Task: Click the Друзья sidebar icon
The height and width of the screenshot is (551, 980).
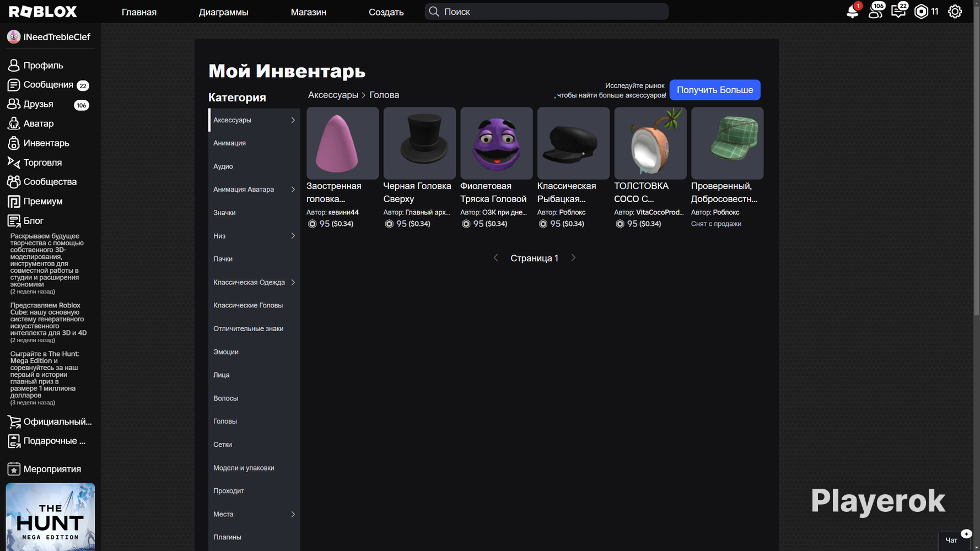Action: pos(14,104)
